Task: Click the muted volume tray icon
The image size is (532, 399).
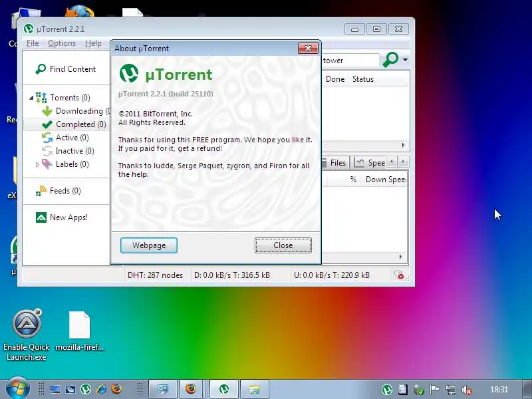Action: pyautogui.click(x=467, y=390)
